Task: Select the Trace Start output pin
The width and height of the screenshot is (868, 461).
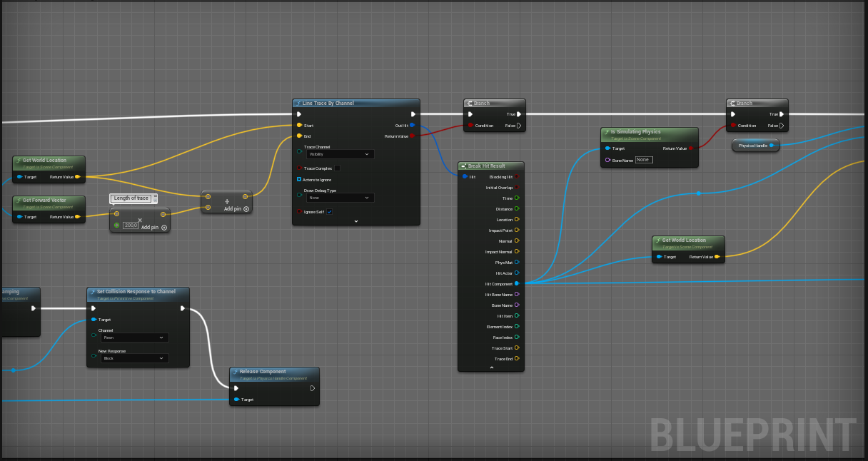Action: 517,348
